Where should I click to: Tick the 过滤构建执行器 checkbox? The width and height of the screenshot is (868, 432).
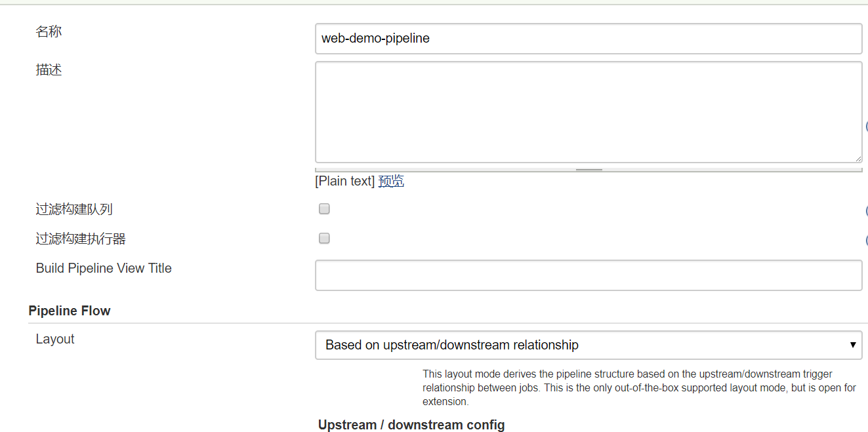click(324, 239)
